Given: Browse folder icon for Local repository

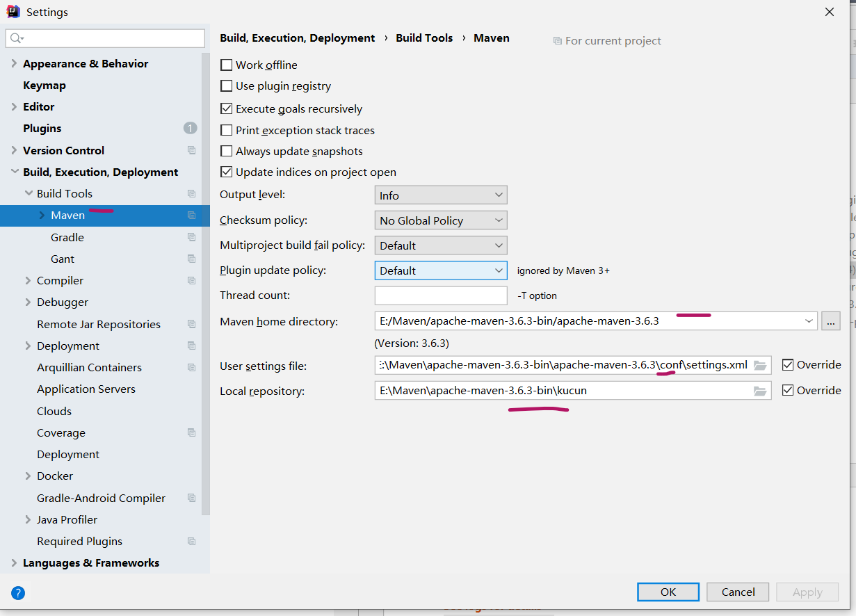Looking at the screenshot, I should coord(760,391).
